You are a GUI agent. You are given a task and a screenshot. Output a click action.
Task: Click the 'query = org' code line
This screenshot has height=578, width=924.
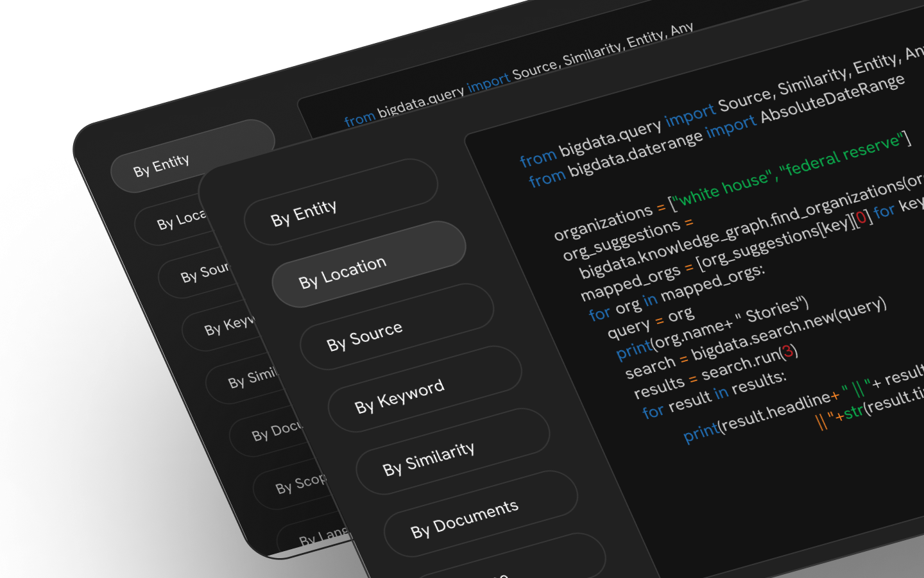pyautogui.click(x=651, y=323)
